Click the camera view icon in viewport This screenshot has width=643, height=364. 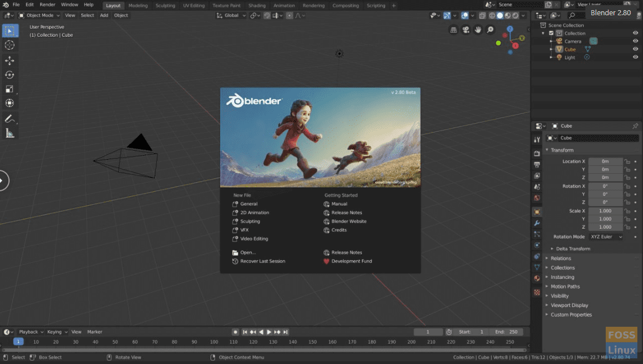click(466, 30)
